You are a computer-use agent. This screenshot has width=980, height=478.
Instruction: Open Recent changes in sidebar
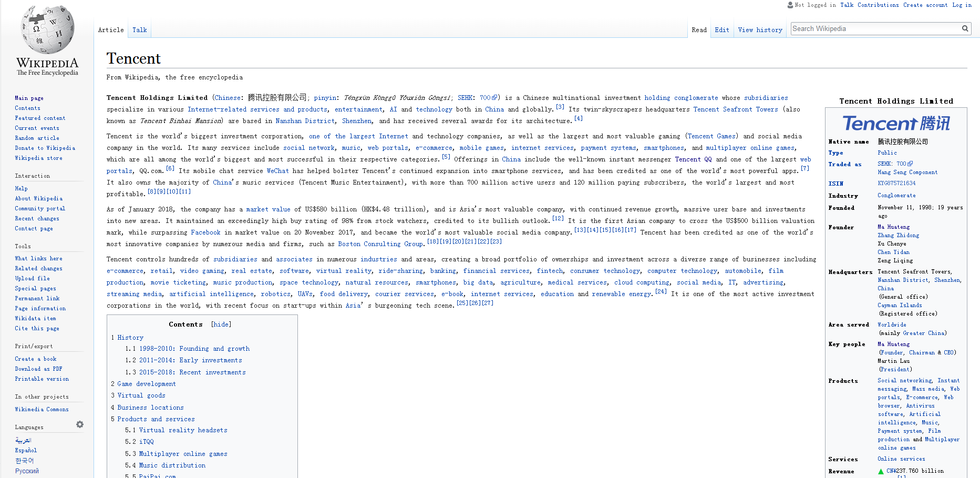click(37, 218)
